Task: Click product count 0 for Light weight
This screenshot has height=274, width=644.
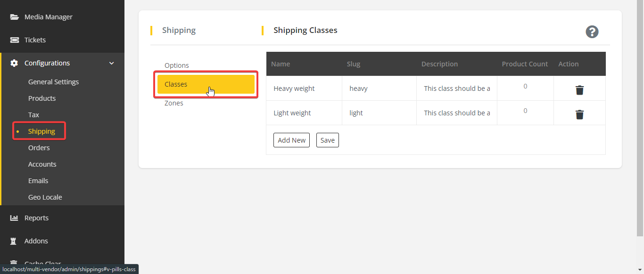Action: [x=525, y=111]
